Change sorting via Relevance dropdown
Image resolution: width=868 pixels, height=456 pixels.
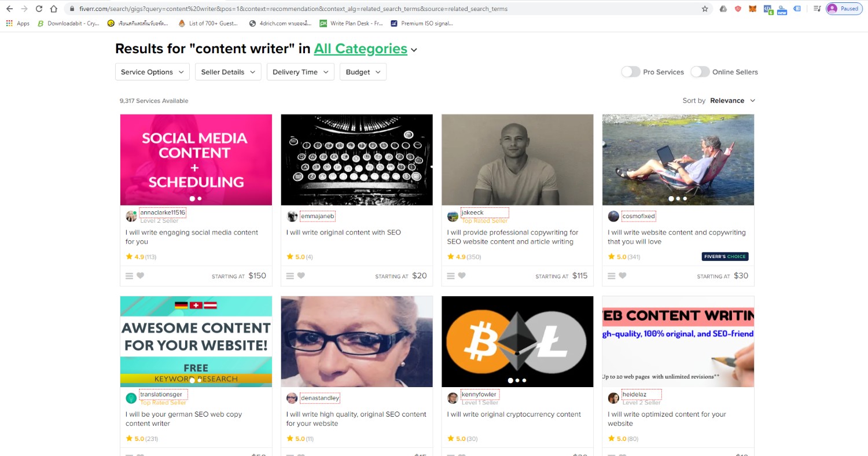click(733, 101)
